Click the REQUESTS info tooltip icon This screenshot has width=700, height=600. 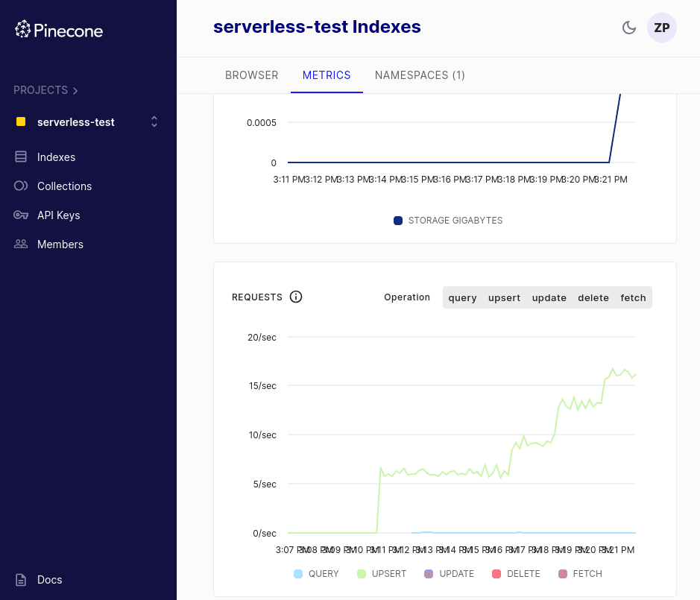coord(296,297)
